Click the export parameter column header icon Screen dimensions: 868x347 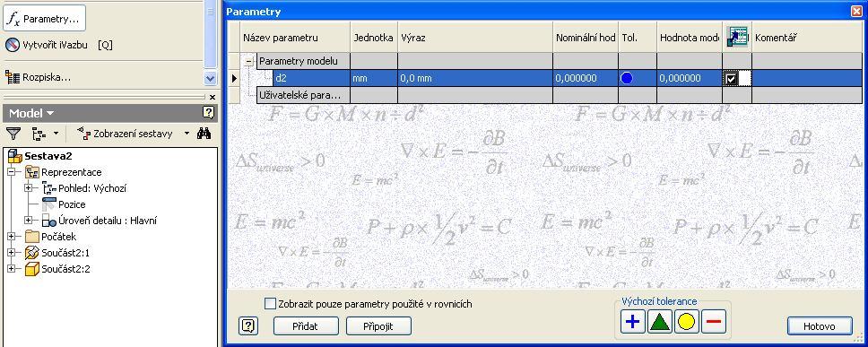coord(737,38)
